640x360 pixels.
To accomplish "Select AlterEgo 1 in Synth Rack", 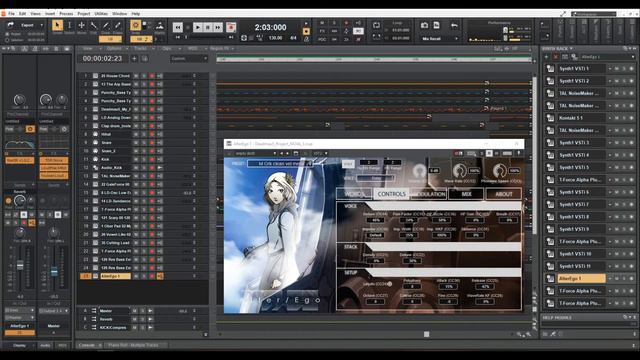I will [x=581, y=278].
